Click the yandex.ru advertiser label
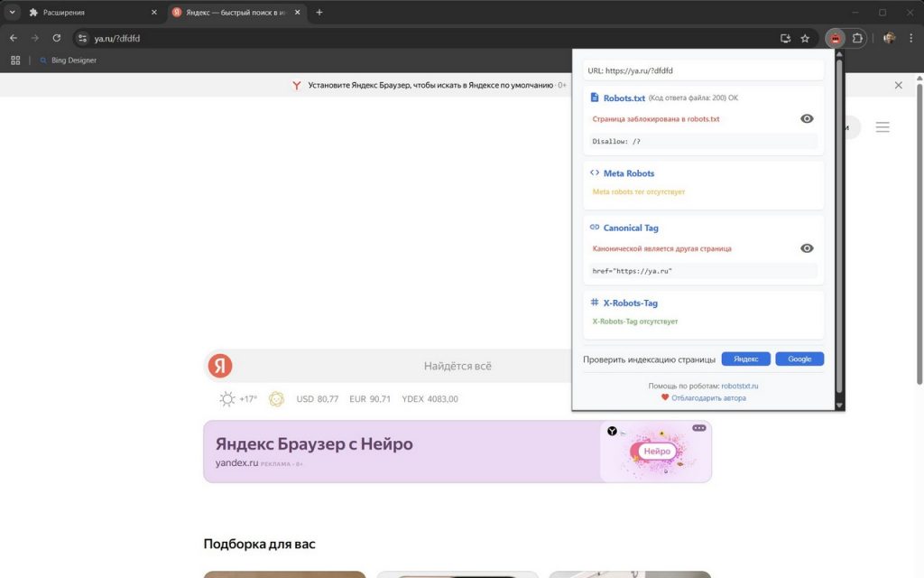 coord(237,463)
